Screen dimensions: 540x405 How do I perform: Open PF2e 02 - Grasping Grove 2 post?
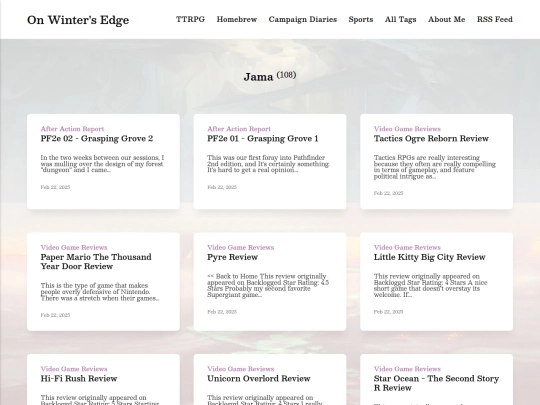(97, 138)
